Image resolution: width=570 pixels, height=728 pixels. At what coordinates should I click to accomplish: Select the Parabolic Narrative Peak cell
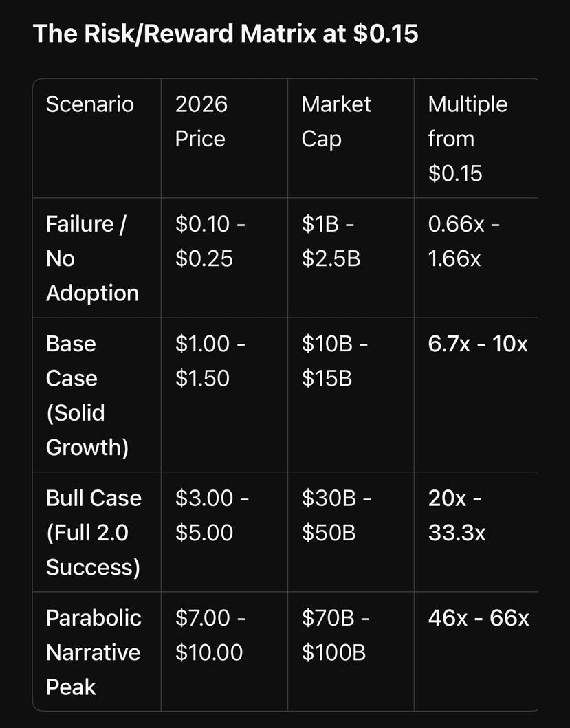point(94,652)
